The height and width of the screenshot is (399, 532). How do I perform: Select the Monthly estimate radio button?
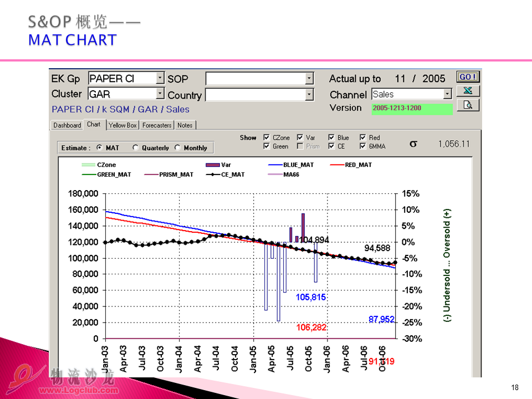click(177, 147)
